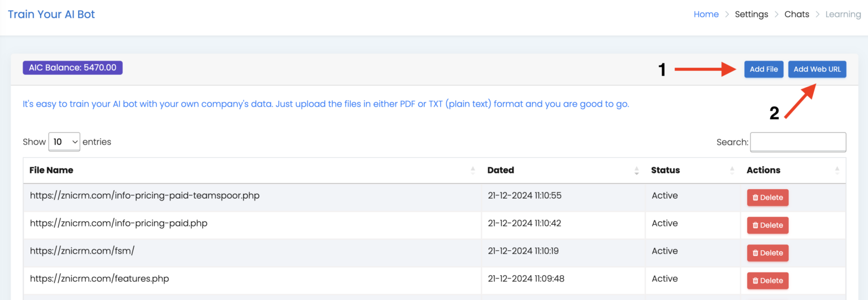Click the AIC Balance badge

(72, 67)
